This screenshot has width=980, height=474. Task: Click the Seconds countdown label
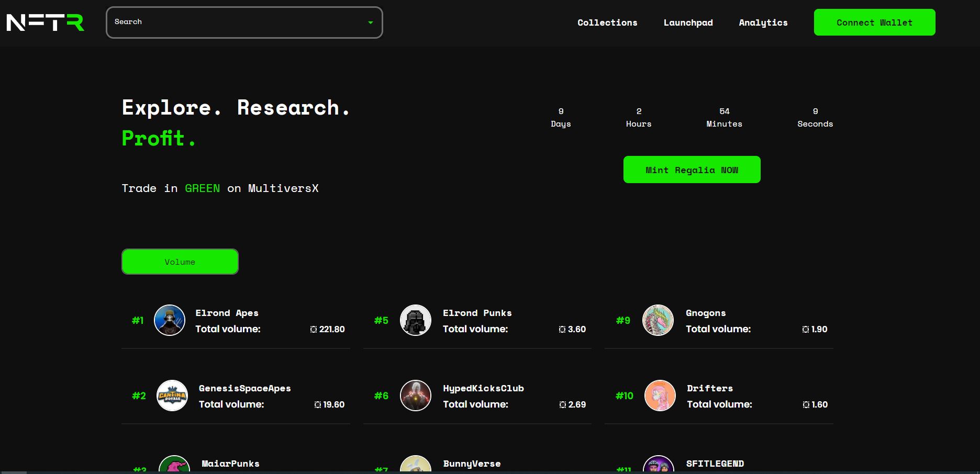click(815, 124)
